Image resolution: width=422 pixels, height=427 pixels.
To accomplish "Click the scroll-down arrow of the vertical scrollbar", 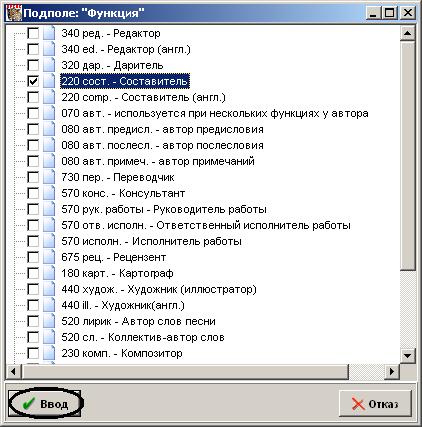I will pyautogui.click(x=407, y=356).
